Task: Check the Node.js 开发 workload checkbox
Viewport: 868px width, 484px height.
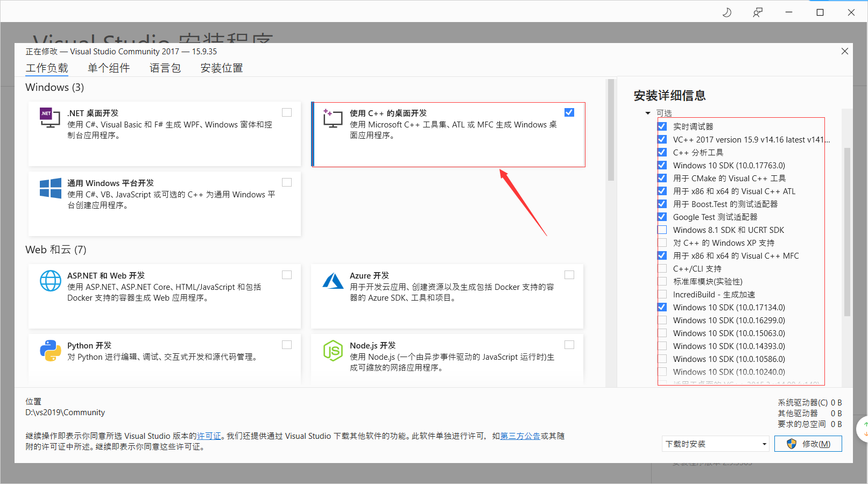Action: 569,345
